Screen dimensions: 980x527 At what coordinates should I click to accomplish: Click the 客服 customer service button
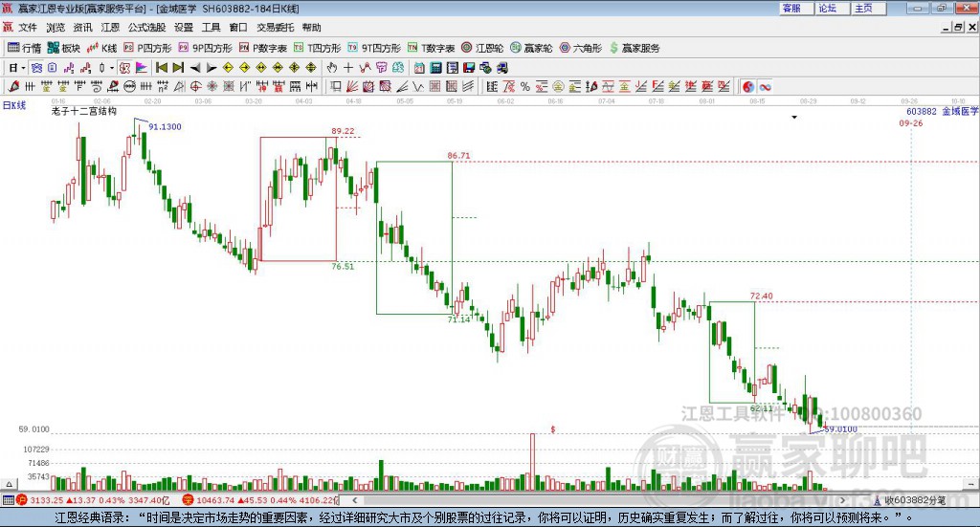[796, 8]
